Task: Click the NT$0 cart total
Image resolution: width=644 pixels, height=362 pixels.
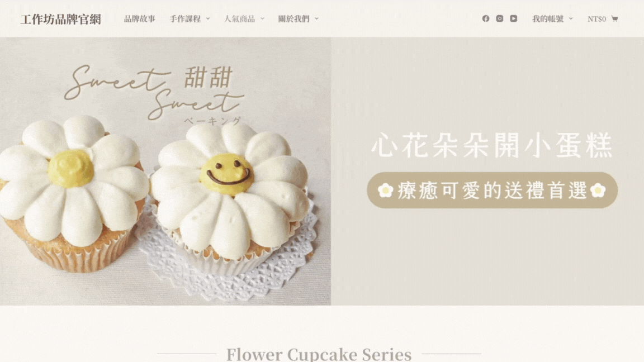Action: click(597, 19)
